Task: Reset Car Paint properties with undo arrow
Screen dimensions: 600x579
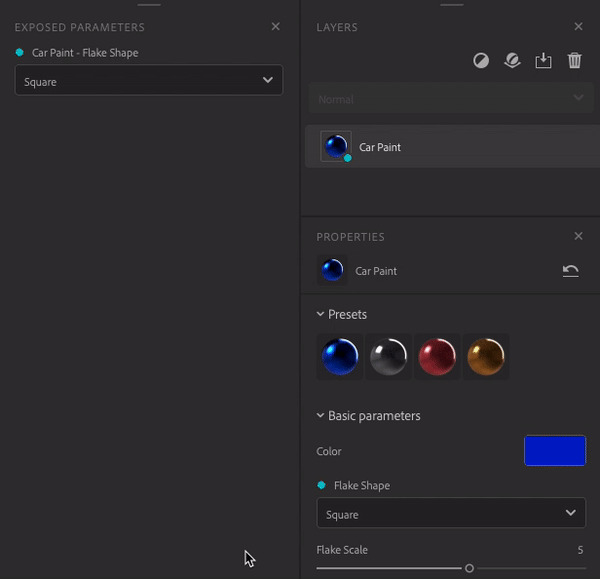Action: click(570, 271)
